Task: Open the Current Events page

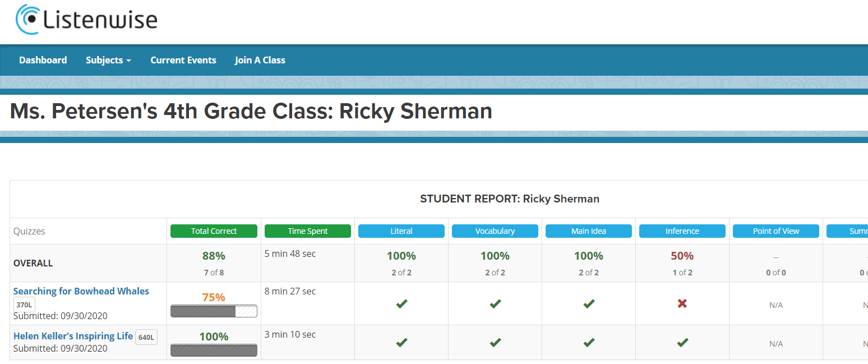Action: coord(183,59)
